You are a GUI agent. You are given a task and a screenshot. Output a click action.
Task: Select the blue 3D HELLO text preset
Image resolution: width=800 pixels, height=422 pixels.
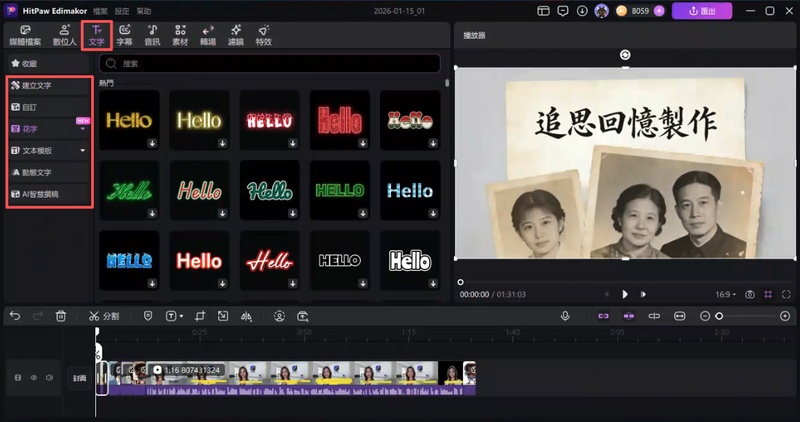click(129, 261)
